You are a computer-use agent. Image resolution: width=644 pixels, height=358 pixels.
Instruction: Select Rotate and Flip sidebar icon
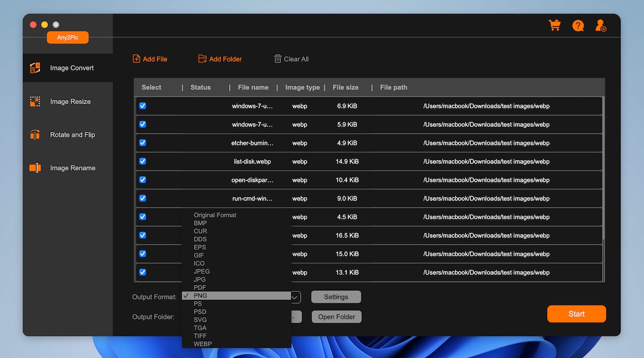pyautogui.click(x=35, y=135)
